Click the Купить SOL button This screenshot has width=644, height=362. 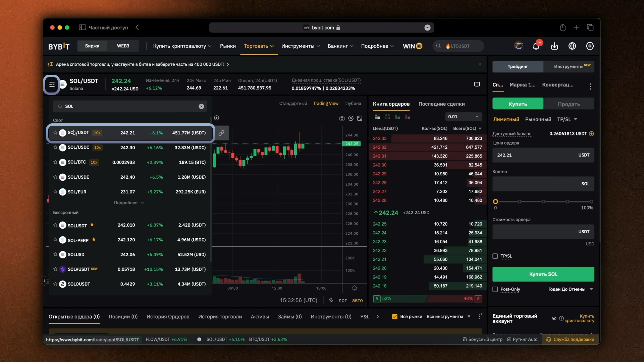pyautogui.click(x=543, y=274)
